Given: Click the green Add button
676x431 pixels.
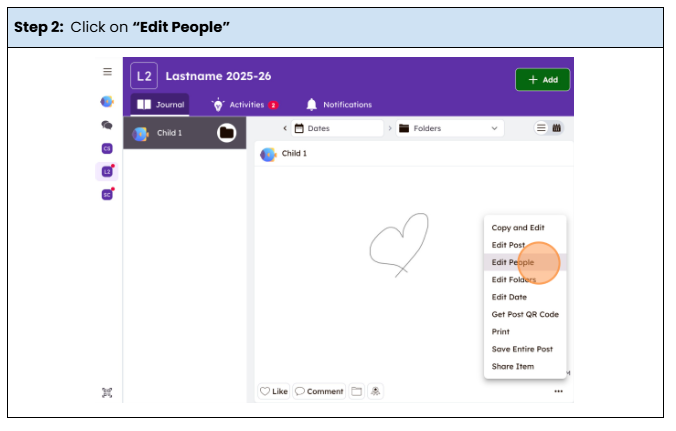Looking at the screenshot, I should [542, 80].
